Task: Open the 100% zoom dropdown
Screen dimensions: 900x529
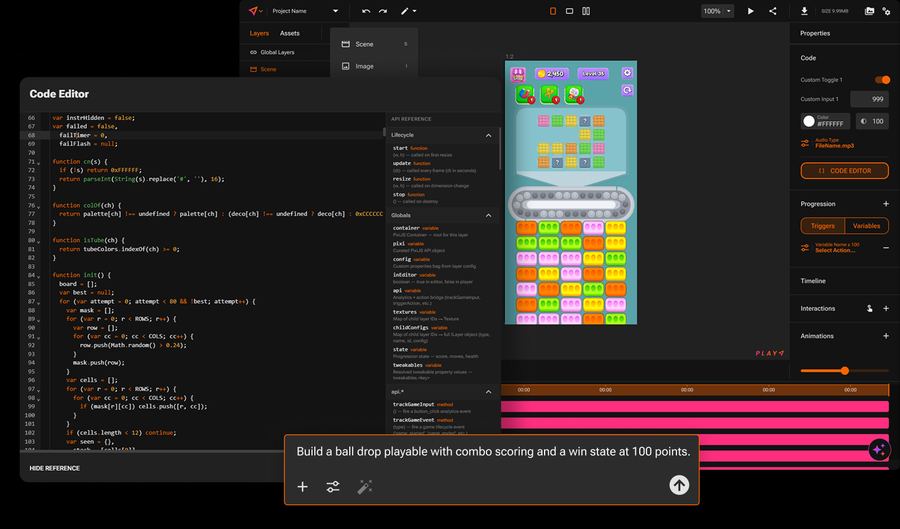Action: pyautogui.click(x=717, y=11)
